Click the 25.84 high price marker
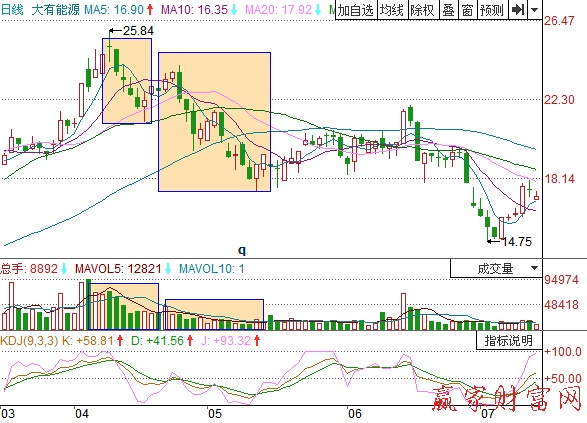Image resolution: width=587 pixels, height=423 pixels. click(x=138, y=31)
